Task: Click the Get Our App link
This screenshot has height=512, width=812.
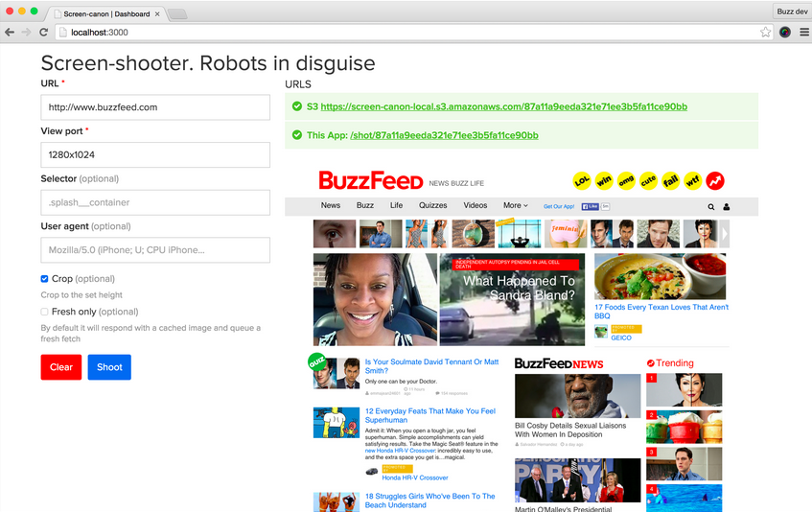Action: [559, 206]
